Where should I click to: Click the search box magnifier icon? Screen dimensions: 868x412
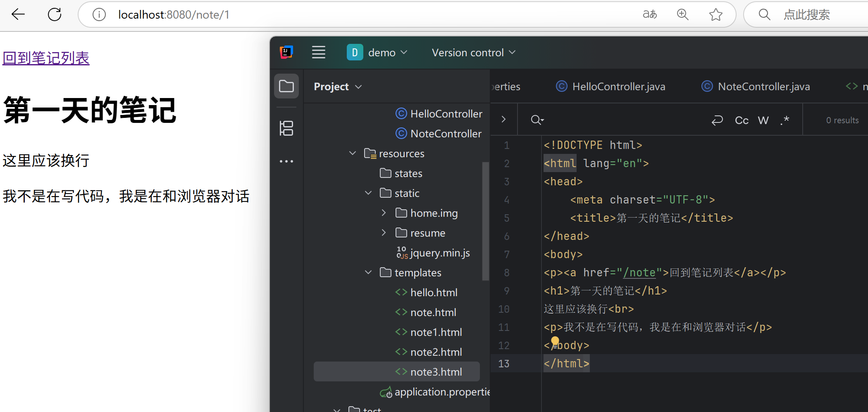pyautogui.click(x=765, y=14)
